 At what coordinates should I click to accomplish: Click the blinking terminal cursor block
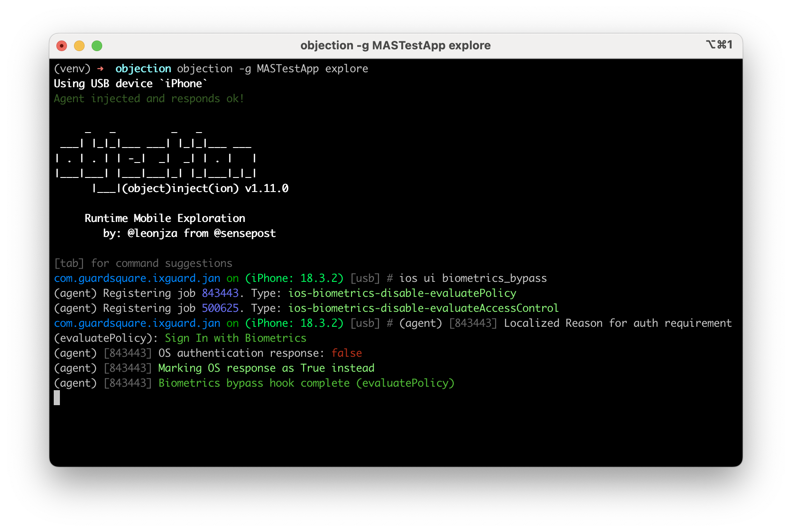click(57, 398)
